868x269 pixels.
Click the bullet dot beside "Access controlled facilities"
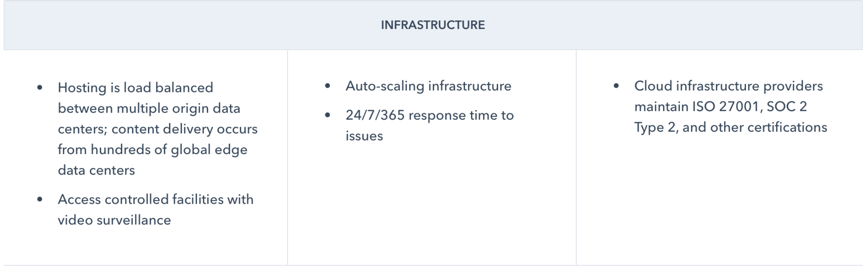[40, 199]
